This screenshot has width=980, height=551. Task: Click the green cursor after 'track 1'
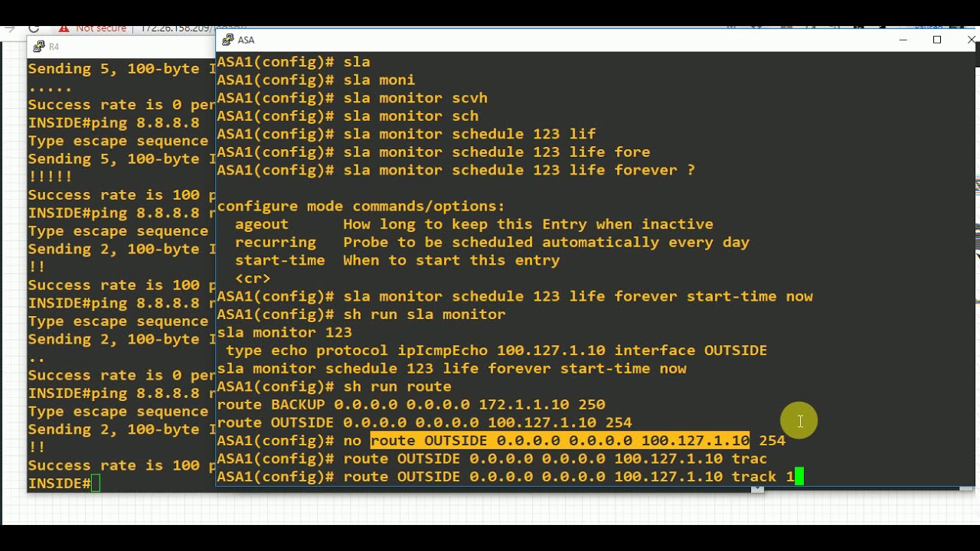click(x=799, y=477)
